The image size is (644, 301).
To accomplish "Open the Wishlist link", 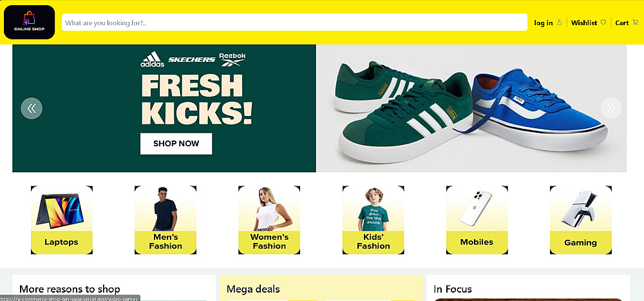I will click(x=584, y=23).
